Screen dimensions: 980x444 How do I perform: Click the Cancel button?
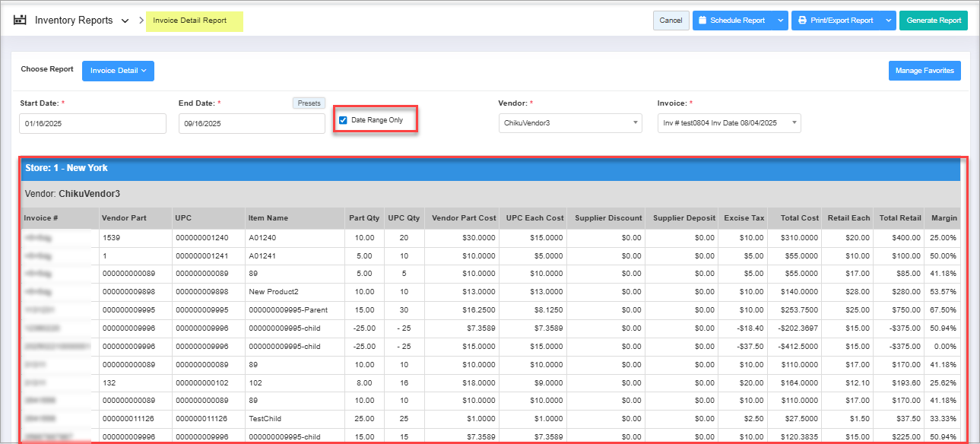point(671,21)
